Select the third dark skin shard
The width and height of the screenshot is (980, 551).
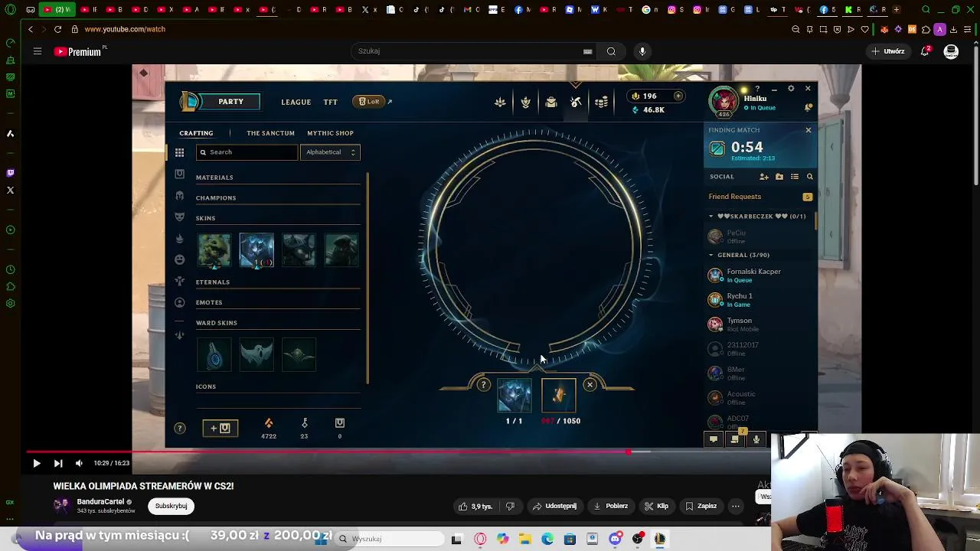[299, 250]
